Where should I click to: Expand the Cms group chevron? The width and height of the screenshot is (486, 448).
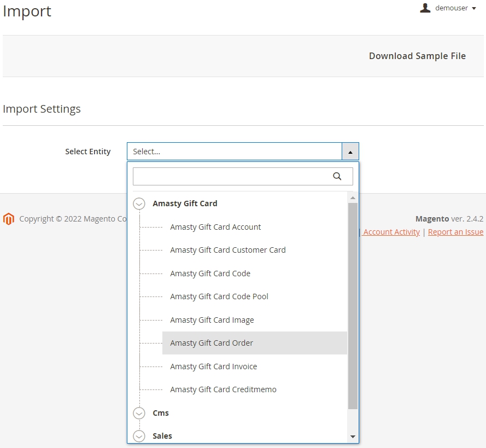point(139,413)
